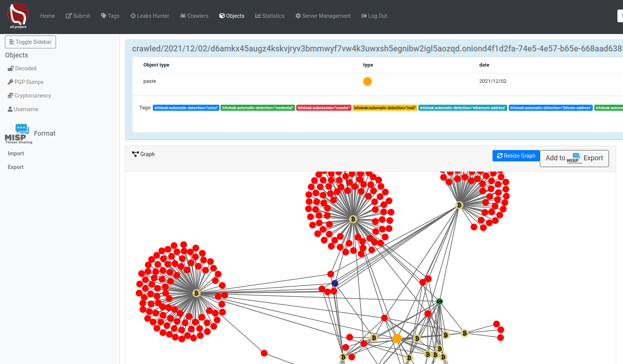Open the Home page
623x364 pixels.
(48, 16)
